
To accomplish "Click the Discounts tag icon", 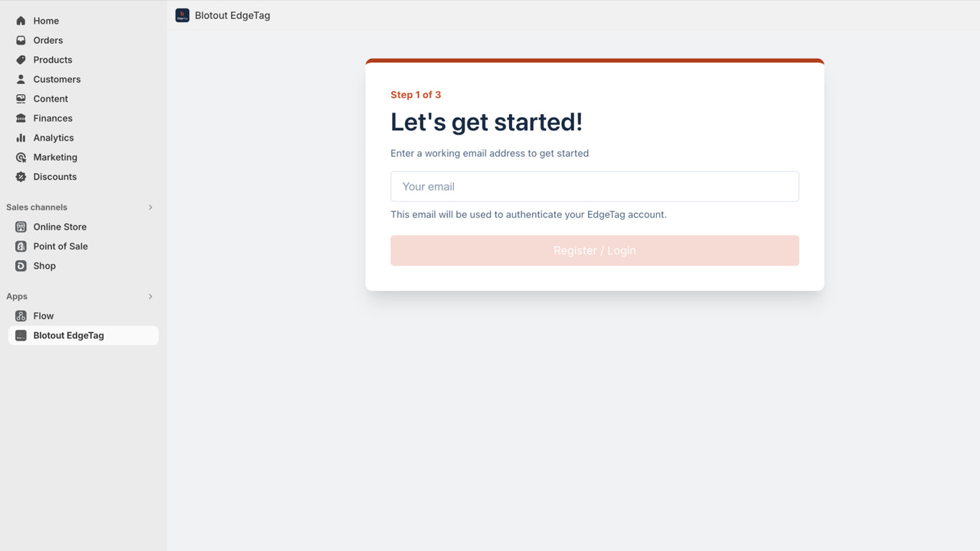I will tap(21, 177).
